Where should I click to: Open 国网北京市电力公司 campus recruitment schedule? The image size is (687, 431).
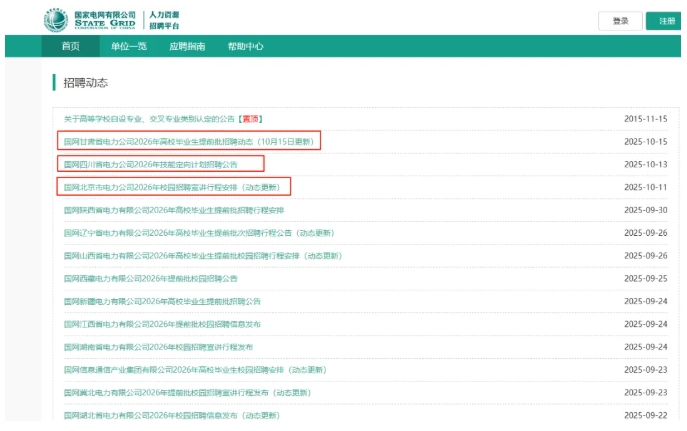pyautogui.click(x=172, y=187)
